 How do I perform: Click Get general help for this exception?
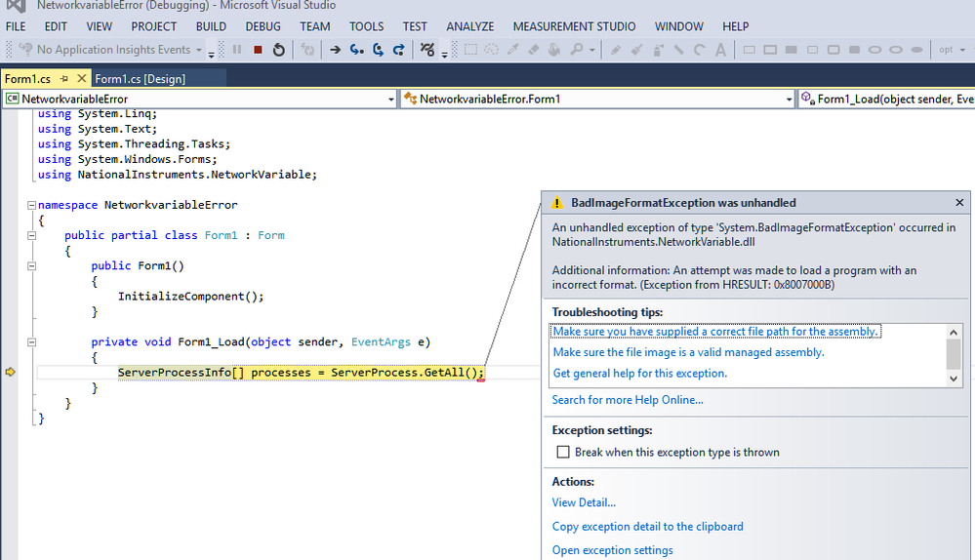pos(640,374)
